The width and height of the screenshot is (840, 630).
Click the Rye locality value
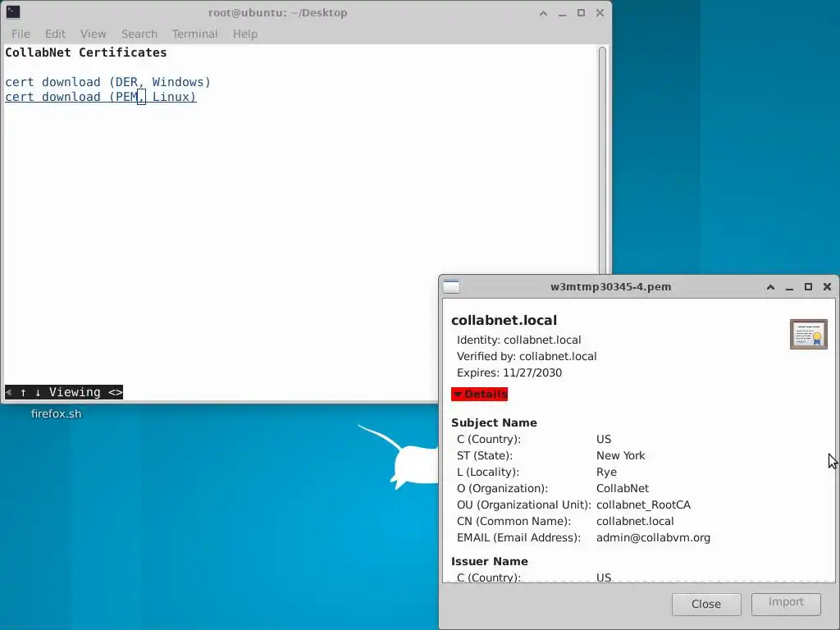606,472
